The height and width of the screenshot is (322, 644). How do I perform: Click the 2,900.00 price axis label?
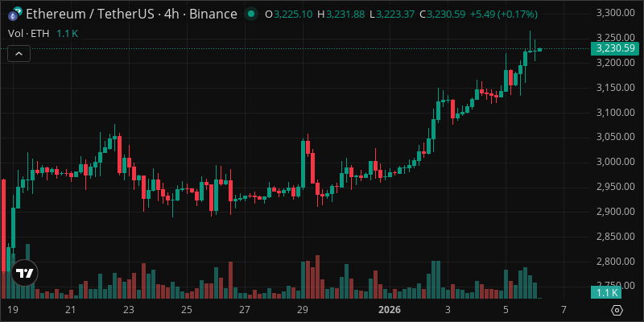(614, 212)
